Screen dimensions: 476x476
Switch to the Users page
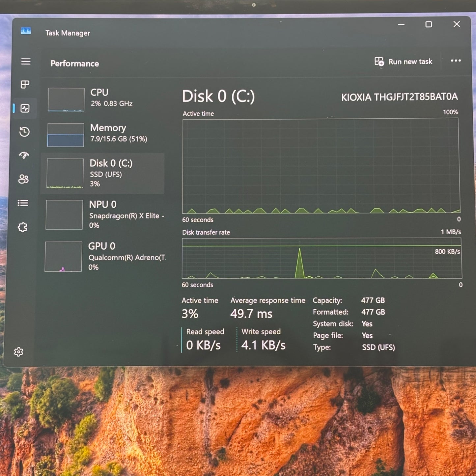click(23, 179)
